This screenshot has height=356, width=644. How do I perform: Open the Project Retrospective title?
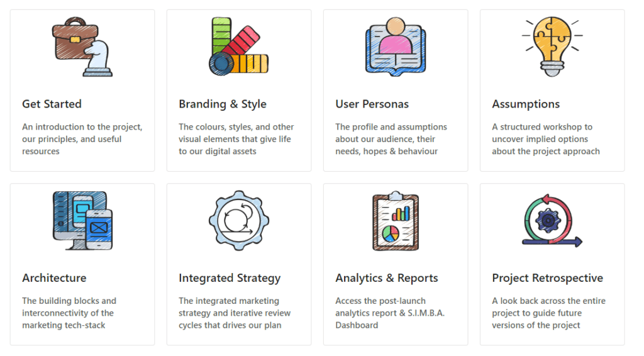[x=548, y=279]
